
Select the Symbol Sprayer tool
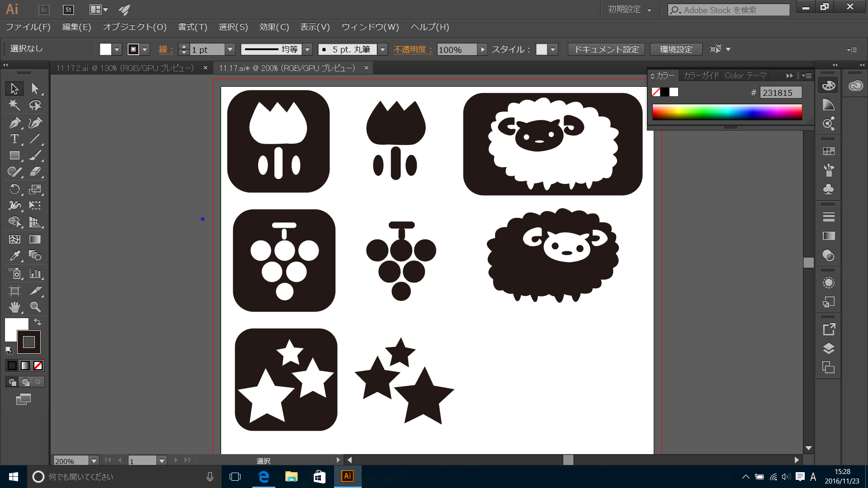[14, 273]
